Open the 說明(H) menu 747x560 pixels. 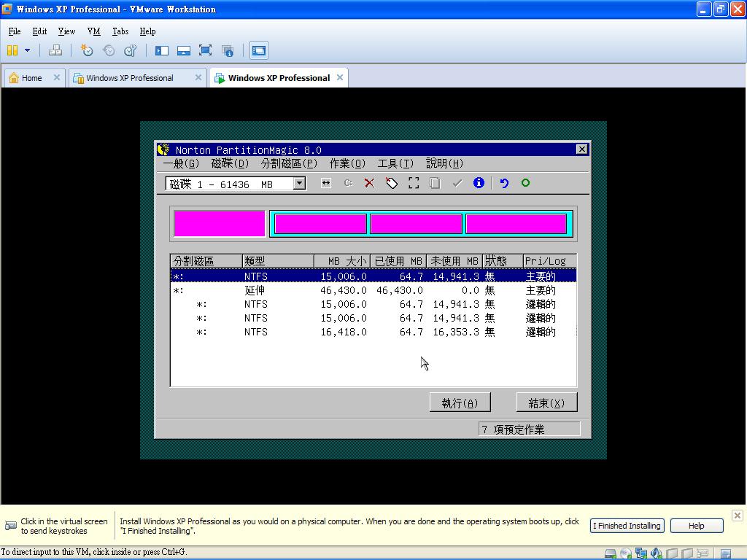444,164
